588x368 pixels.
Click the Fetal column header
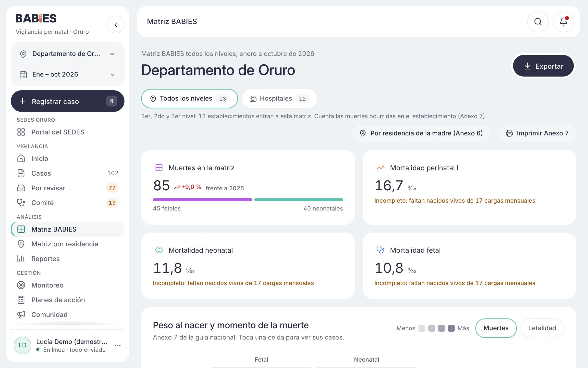(261, 360)
